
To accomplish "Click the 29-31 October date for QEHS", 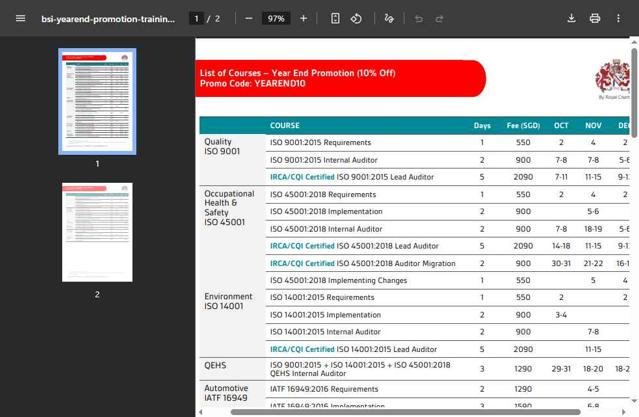I will 561,369.
